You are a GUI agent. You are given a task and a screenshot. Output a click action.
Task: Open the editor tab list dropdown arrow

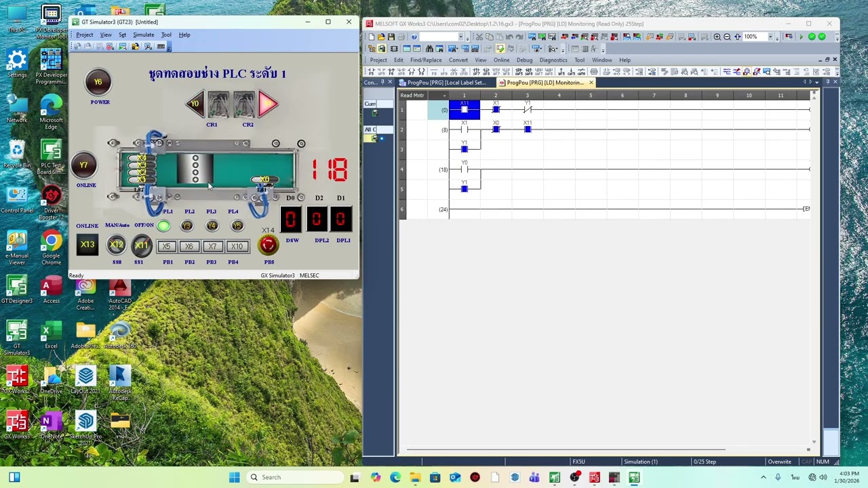[x=816, y=82]
